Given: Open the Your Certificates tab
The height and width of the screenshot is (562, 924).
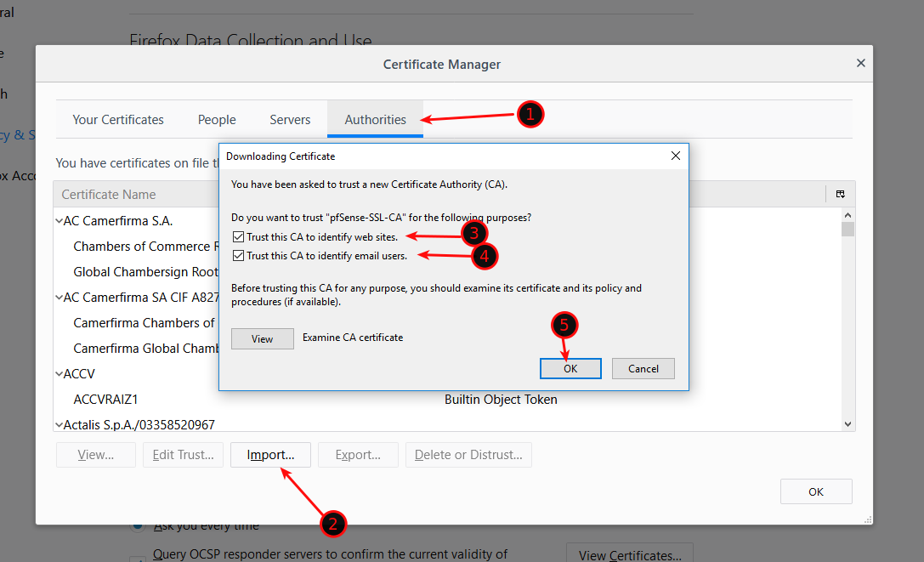Looking at the screenshot, I should pos(118,120).
